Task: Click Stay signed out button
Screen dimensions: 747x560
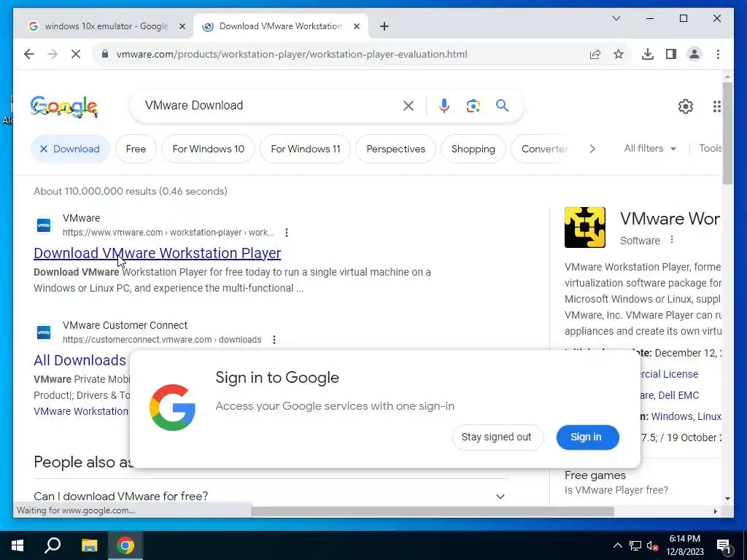Action: pyautogui.click(x=496, y=437)
